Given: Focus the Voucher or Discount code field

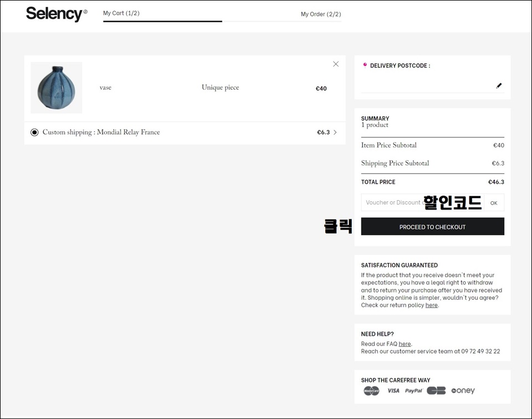Looking at the screenshot, I should tap(422, 202).
